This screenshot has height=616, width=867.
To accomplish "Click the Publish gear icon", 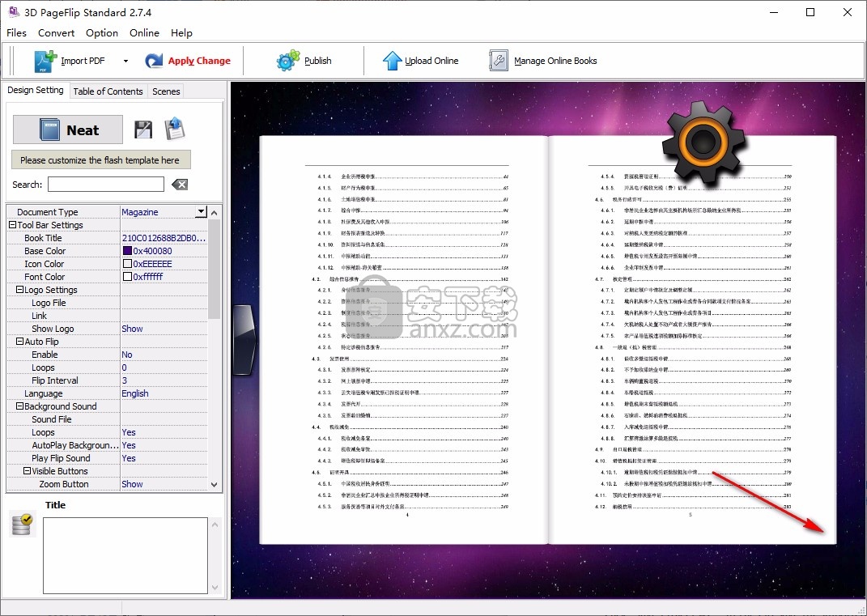I will click(288, 60).
